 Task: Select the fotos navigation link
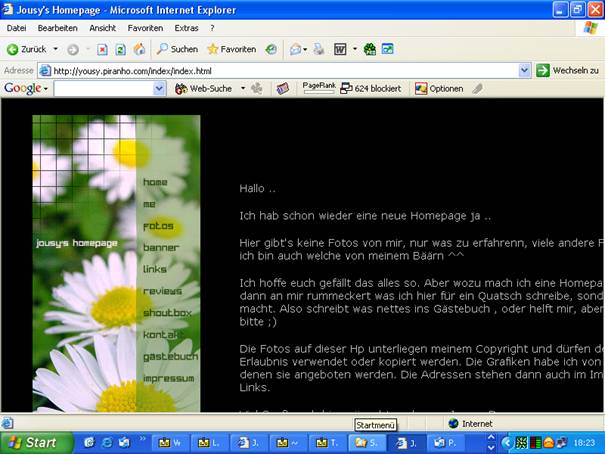(x=158, y=226)
